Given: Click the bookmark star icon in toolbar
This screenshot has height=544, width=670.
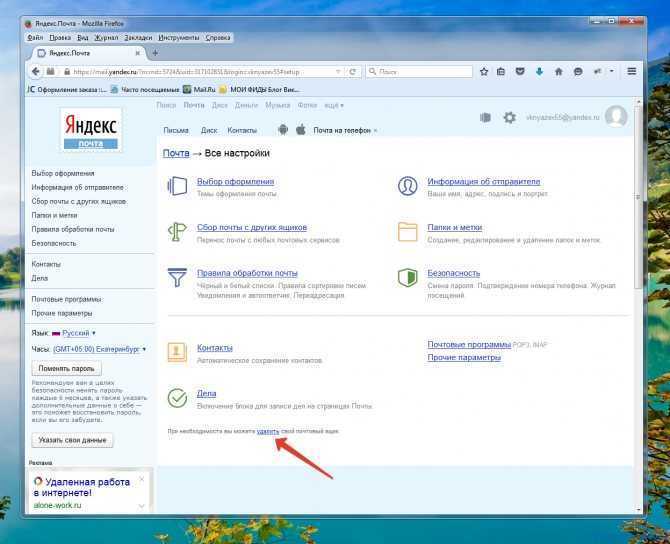Looking at the screenshot, I should (x=484, y=72).
